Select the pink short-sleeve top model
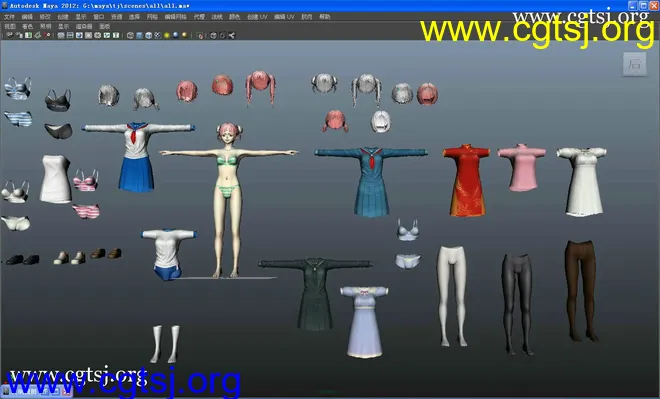This screenshot has height=399, width=660. [x=522, y=168]
